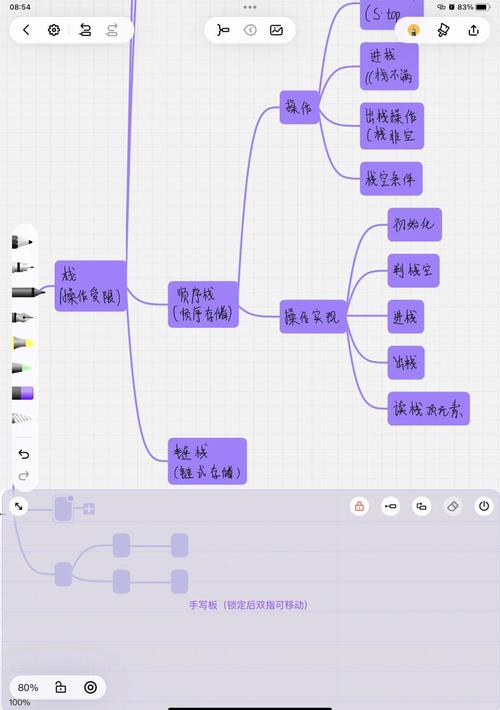The image size is (500, 710).
Task: Select the active black marker pen
Action: [x=28, y=293]
